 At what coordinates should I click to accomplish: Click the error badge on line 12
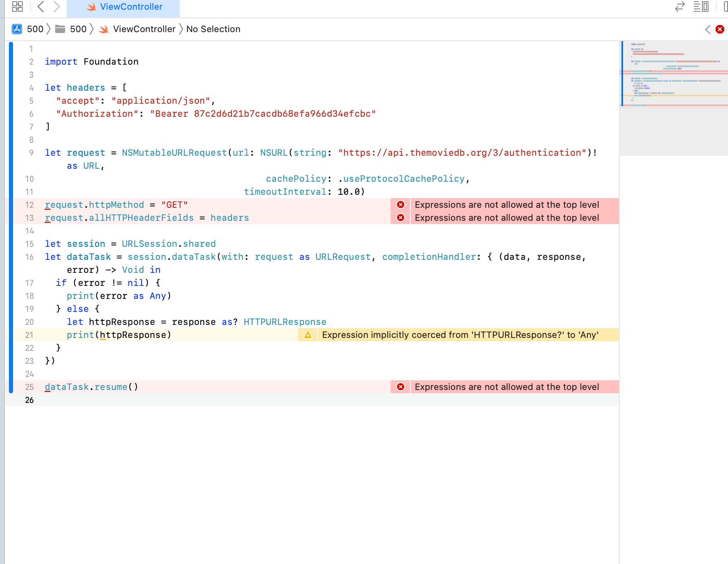[x=400, y=205]
